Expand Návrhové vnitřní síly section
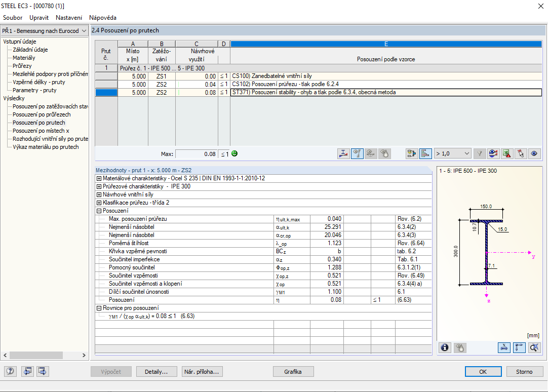This screenshot has height=392, width=548. 99,194
